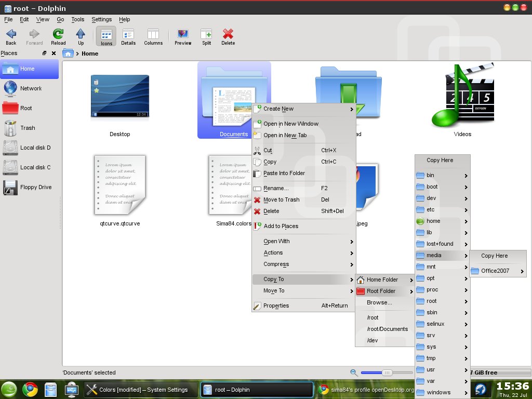This screenshot has height=399, width=532.
Task: Click the Forward arrow icon
Action: click(x=34, y=34)
